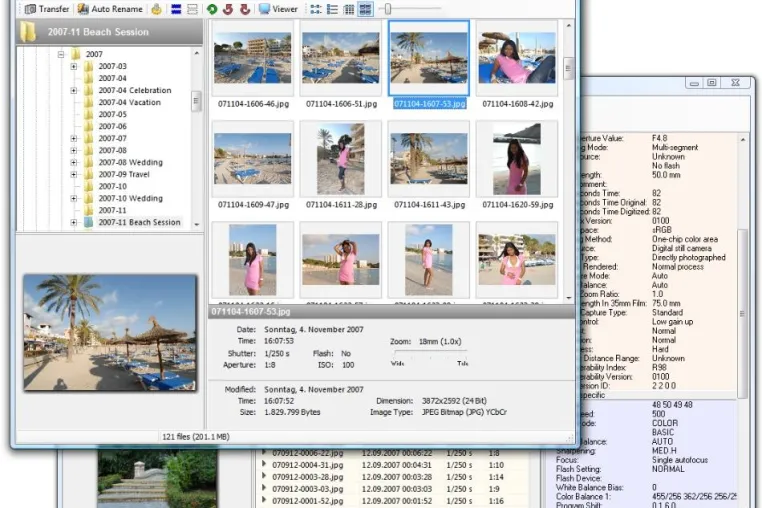The image size is (762, 508).
Task: Expand the 2007-04 Celebration folder node
Action: (x=74, y=90)
